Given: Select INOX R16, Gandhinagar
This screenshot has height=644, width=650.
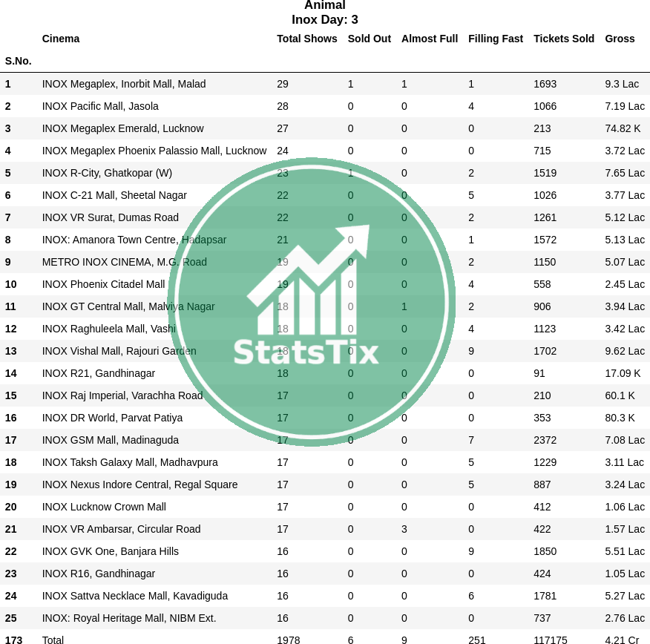Looking at the screenshot, I should 98,574.
